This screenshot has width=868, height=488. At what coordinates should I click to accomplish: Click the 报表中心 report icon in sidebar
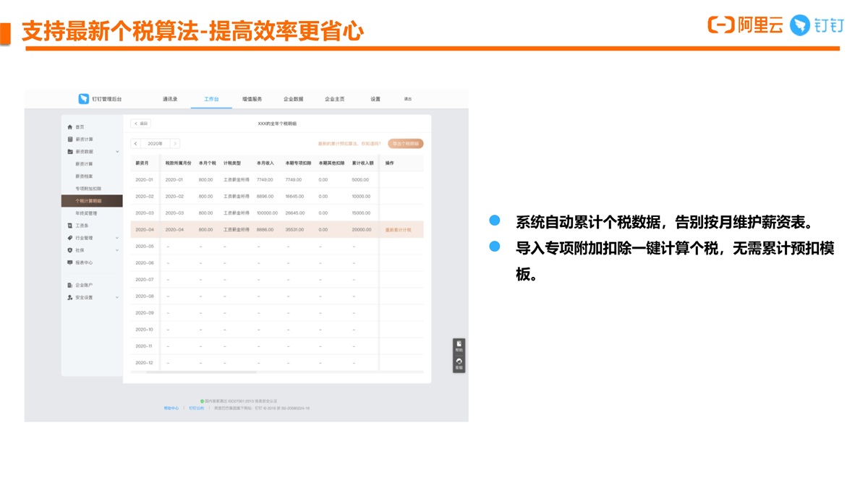tap(70, 262)
